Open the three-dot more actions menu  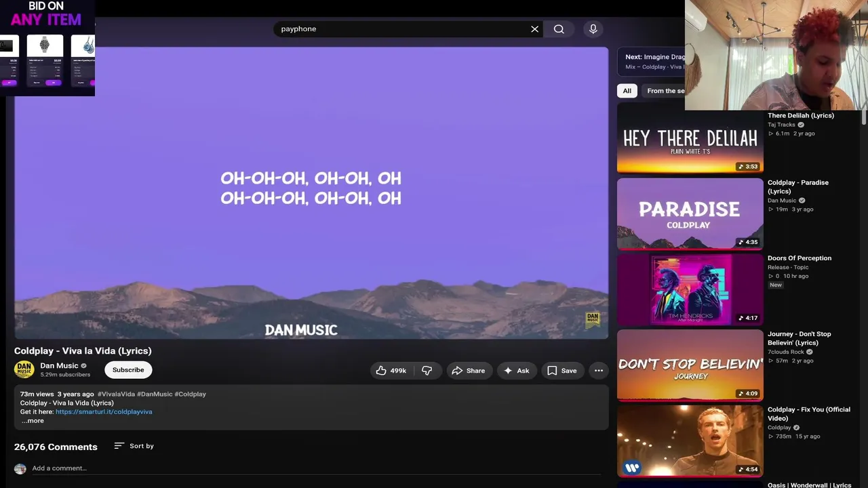tap(599, 371)
